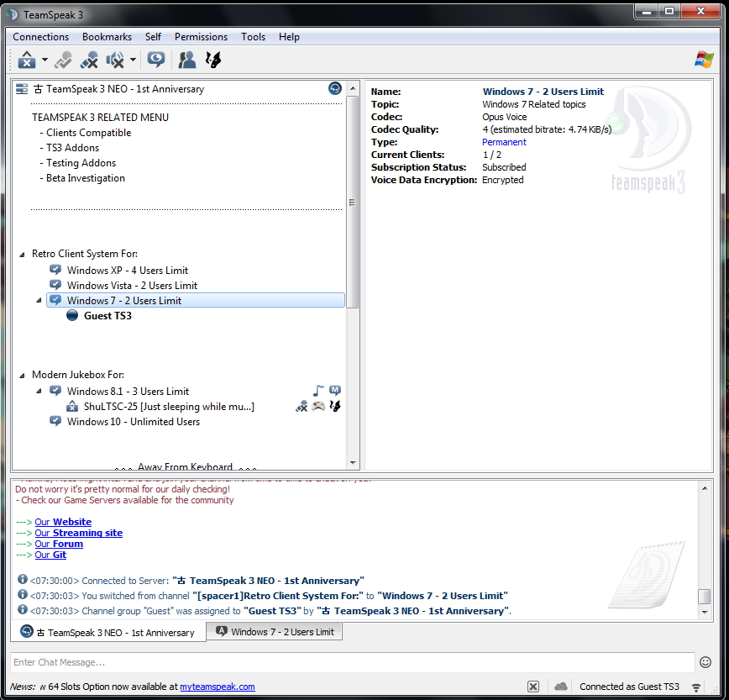
Task: Click the Windows 8.1 channel icon
Action: click(55, 391)
